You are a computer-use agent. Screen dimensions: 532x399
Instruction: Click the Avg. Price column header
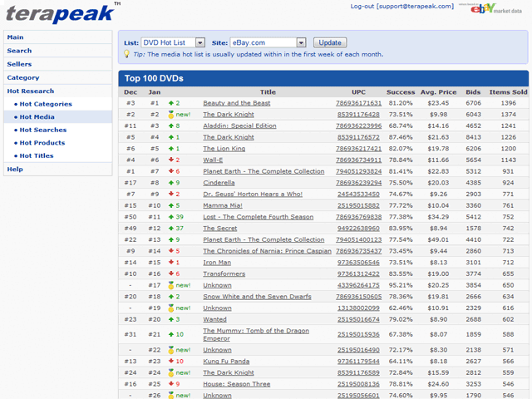point(438,92)
